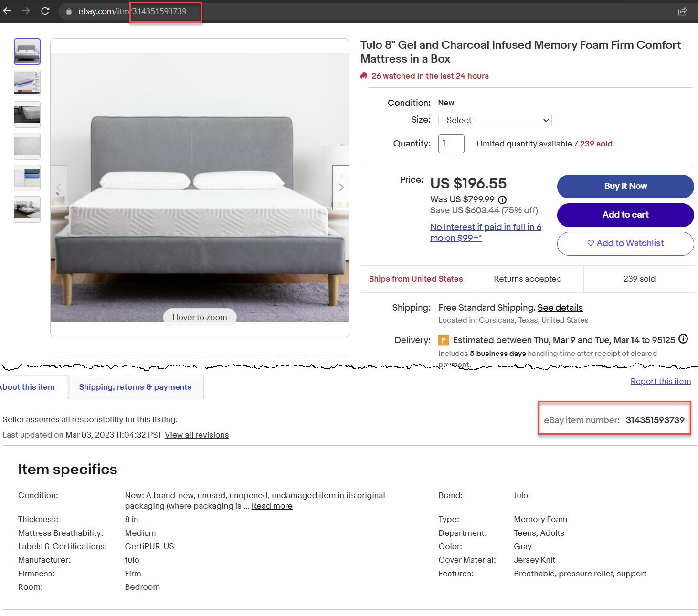The width and height of the screenshot is (698, 616).
Task: Show previous image with left chevron
Action: tap(59, 188)
